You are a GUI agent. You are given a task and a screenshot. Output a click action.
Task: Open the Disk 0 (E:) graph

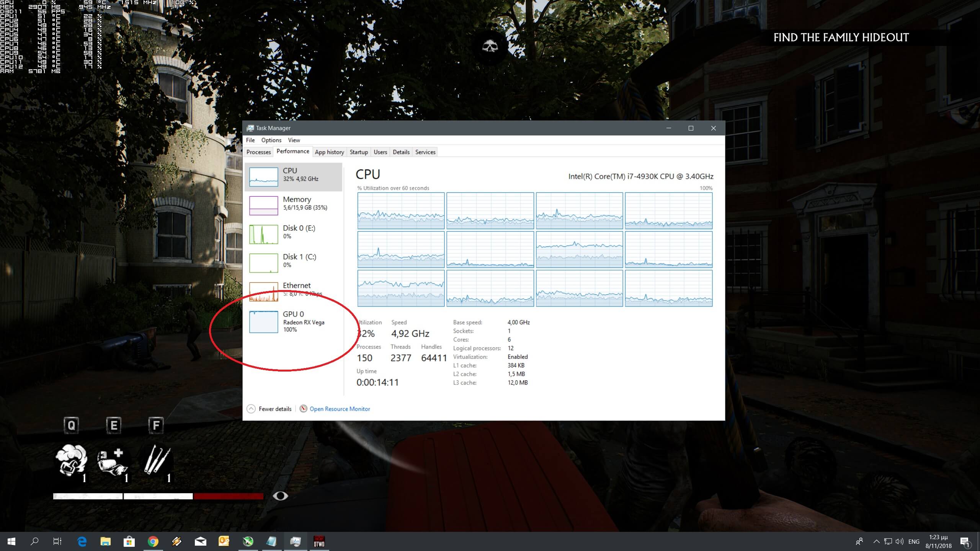264,234
